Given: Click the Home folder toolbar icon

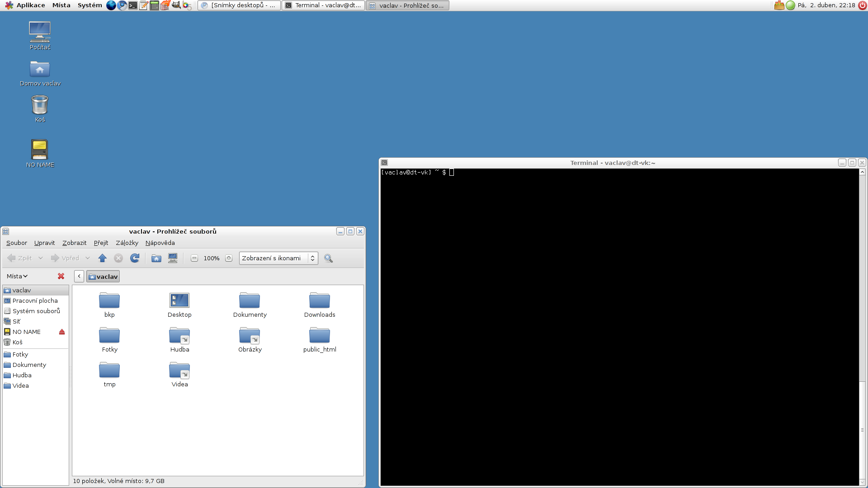Looking at the screenshot, I should pos(156,258).
